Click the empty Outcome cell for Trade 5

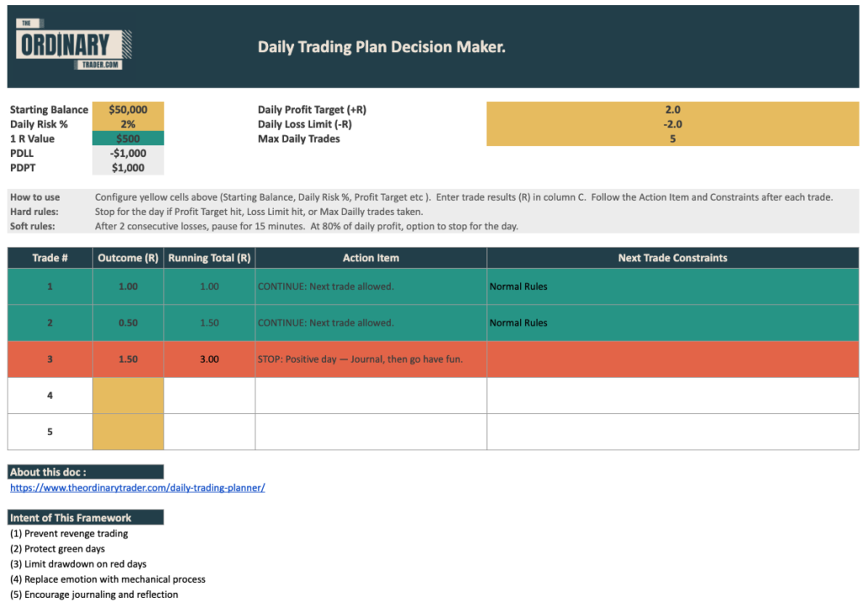(128, 432)
